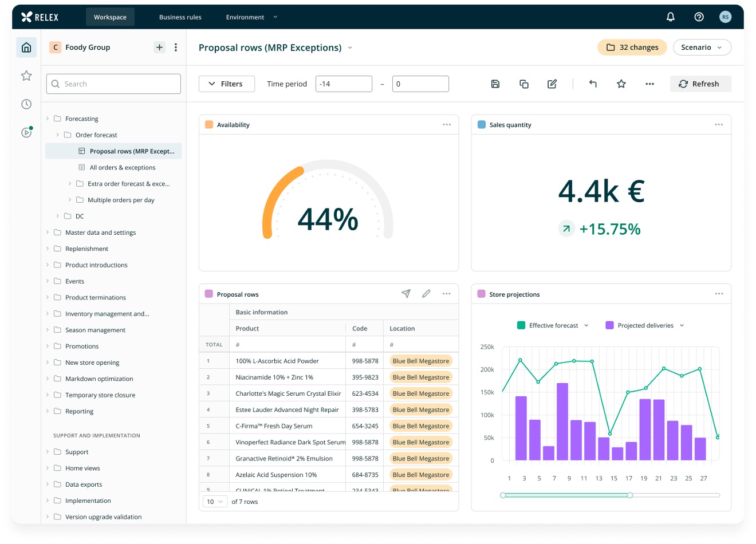Click the duplicate view icon
The height and width of the screenshot is (544, 756).
524,84
